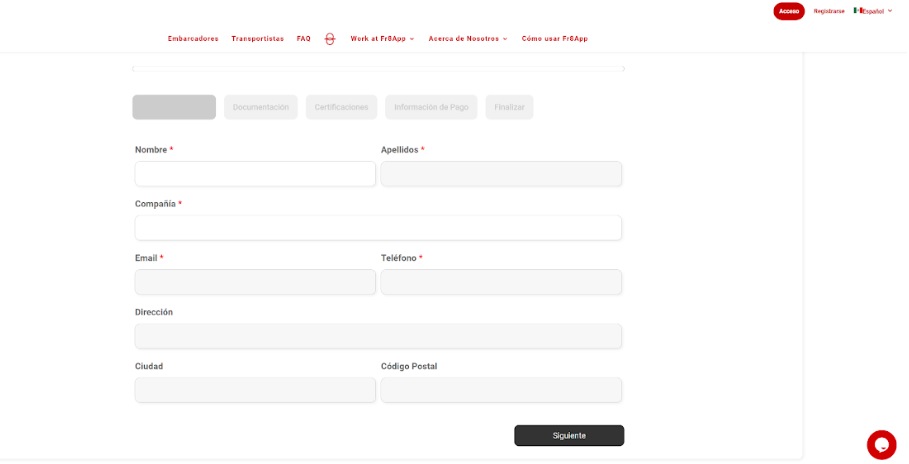Open the Embarcadores page
909x464 pixels.
point(193,39)
